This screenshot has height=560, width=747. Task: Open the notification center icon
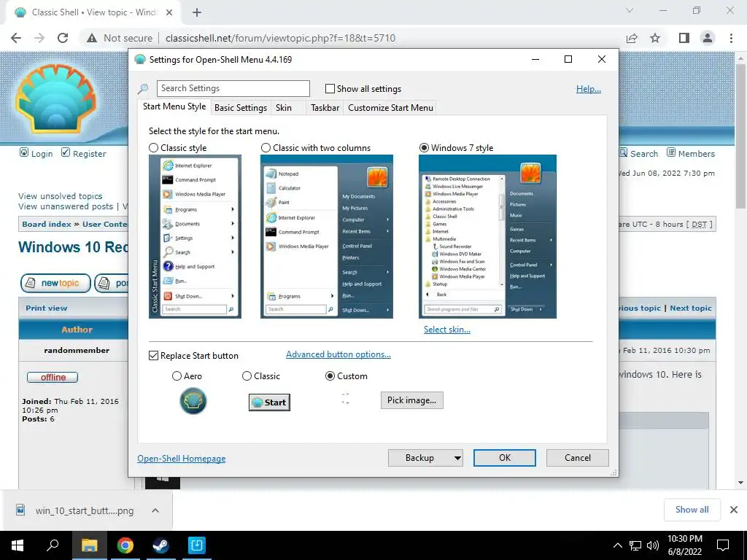[723, 545]
